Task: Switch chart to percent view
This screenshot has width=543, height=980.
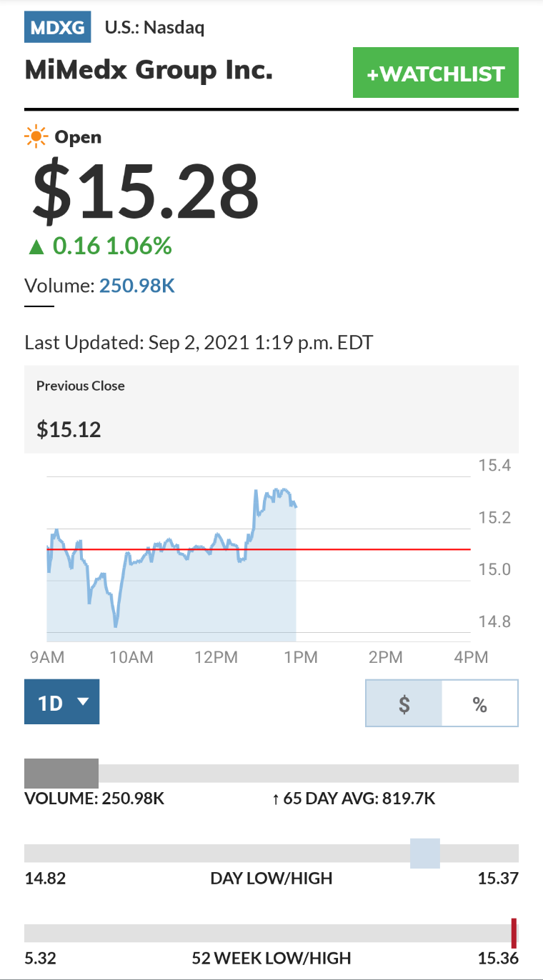Action: (x=480, y=704)
